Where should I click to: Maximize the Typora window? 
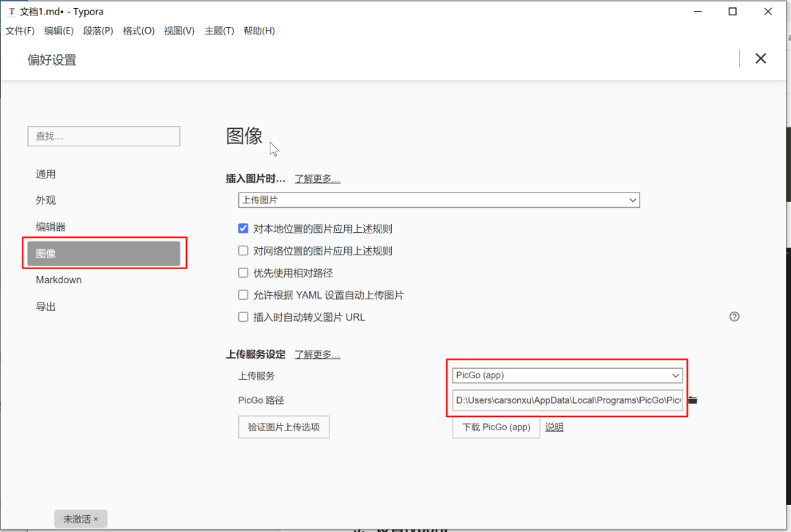732,12
